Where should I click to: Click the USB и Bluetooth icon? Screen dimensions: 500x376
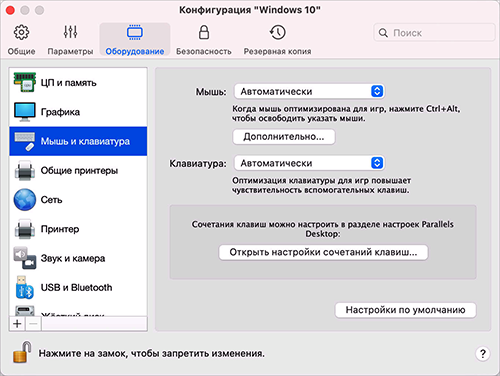(25, 287)
